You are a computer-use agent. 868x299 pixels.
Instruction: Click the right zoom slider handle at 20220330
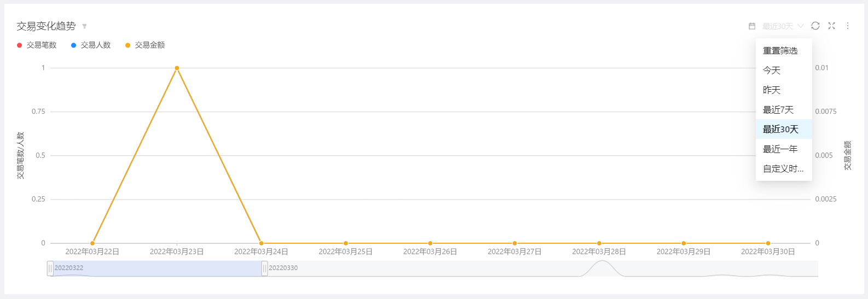coord(264,268)
